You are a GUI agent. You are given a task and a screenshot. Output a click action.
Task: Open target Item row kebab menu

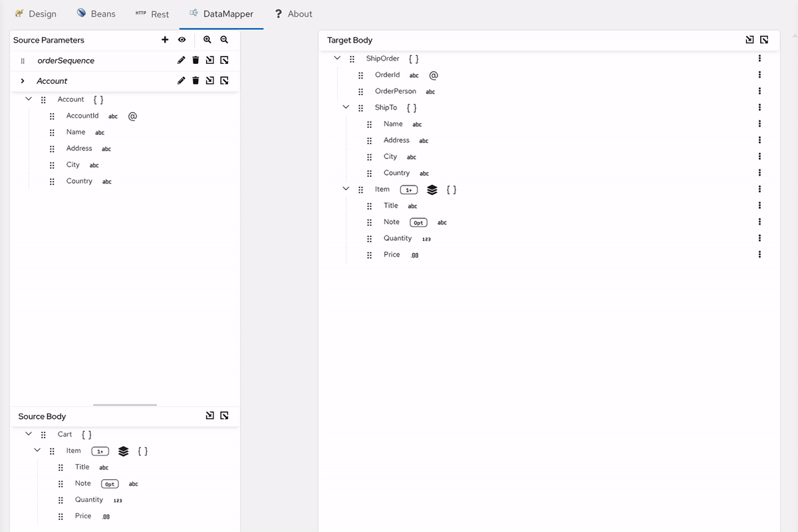click(759, 190)
